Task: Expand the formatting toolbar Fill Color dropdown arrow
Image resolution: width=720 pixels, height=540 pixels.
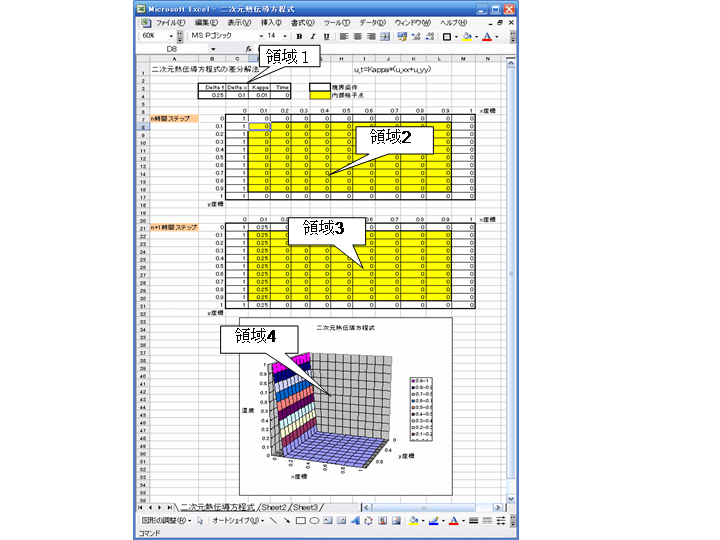Action: click(476, 36)
